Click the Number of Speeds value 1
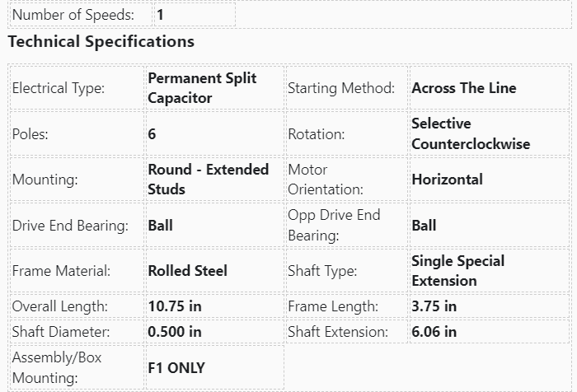This screenshot has height=392, width=577. coord(160,15)
